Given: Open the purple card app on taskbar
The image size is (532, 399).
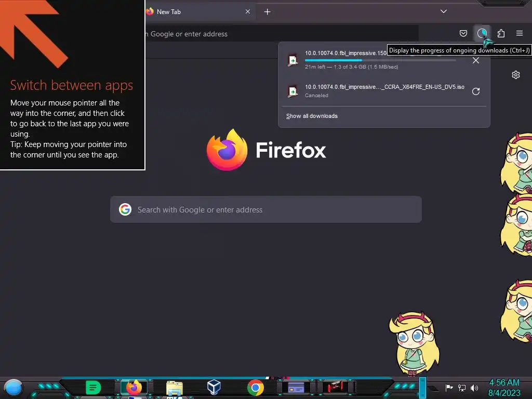Looking at the screenshot, I should [x=296, y=387].
